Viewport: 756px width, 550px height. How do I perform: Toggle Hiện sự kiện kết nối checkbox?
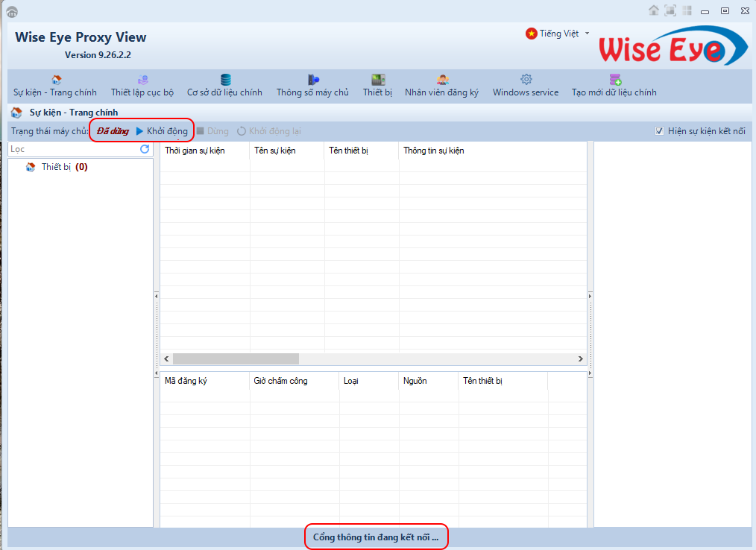[x=659, y=131]
